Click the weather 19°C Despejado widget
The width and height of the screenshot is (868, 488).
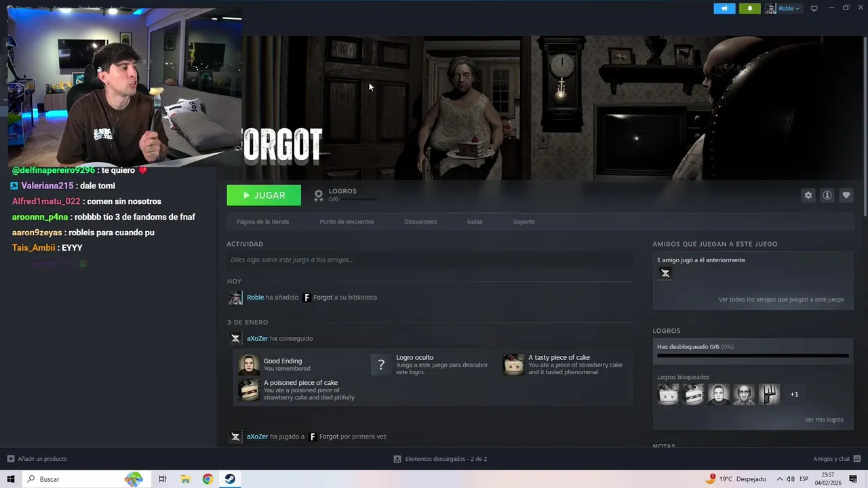[735, 479]
